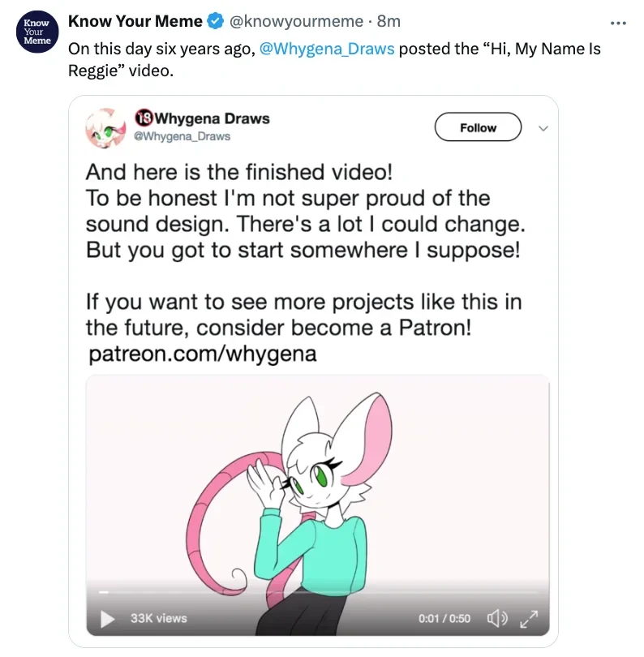Viewport: 644px width, 657px height.
Task: Click the @Whygena_Draws handle in quoted tweet
Action: tap(182, 136)
